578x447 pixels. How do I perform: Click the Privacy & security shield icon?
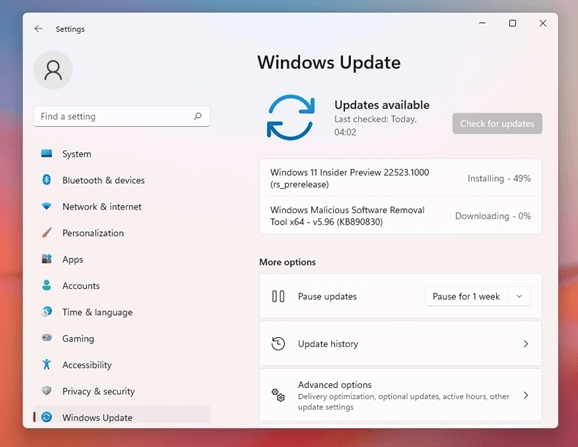pyautogui.click(x=46, y=391)
